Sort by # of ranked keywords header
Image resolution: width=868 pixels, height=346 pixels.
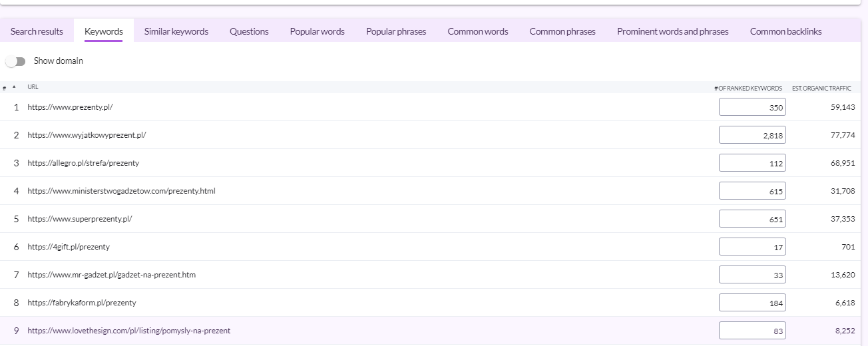748,88
